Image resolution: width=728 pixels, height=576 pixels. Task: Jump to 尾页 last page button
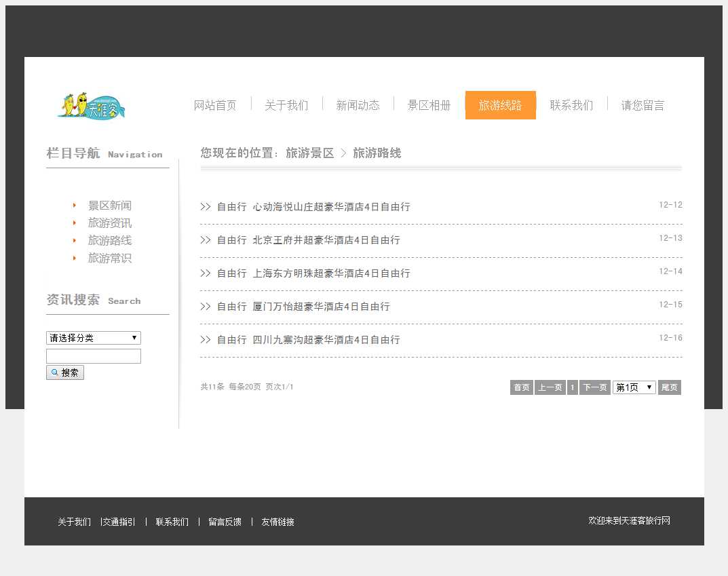[669, 387]
